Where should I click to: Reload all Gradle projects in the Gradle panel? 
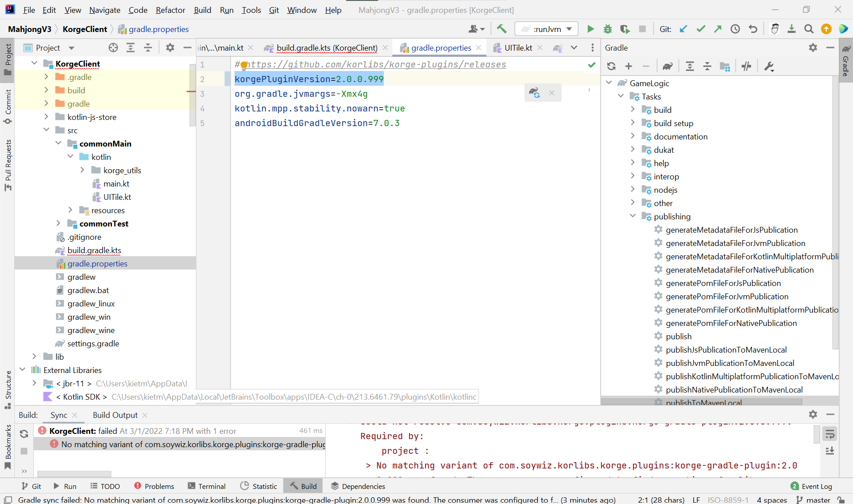tap(611, 67)
